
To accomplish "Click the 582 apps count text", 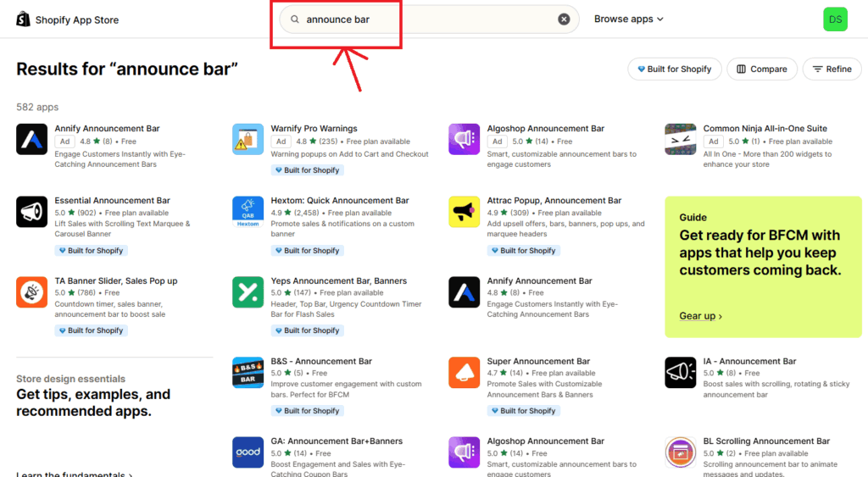I will [x=37, y=107].
